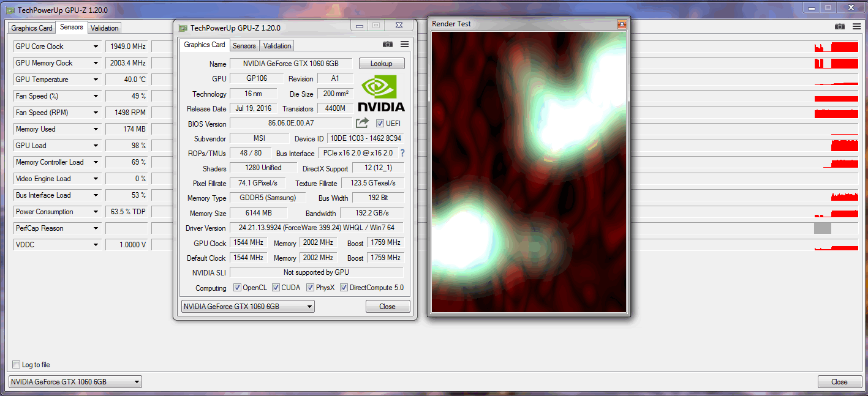Open the hamburger menu in the front GPU-Z window
Viewport: 868px width, 396px height.
(404, 44)
